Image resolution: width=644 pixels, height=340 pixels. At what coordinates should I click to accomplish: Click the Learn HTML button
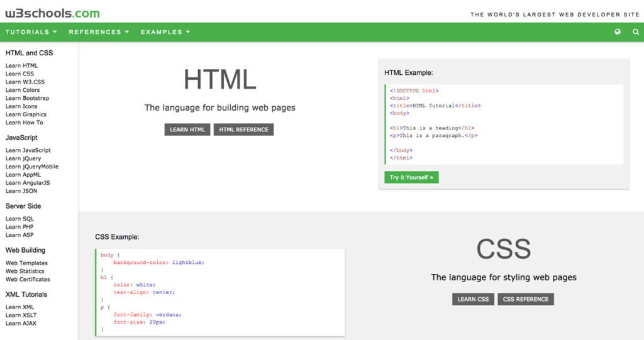pyautogui.click(x=187, y=129)
